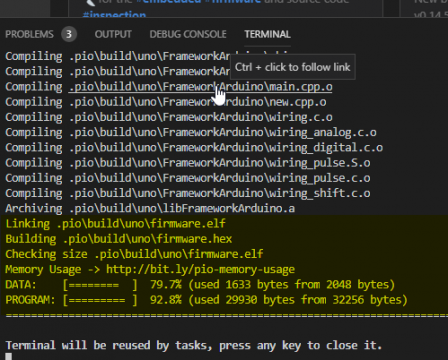Click the #inspection hashtag link above panel
This screenshot has height=360, width=448.
(114, 14)
